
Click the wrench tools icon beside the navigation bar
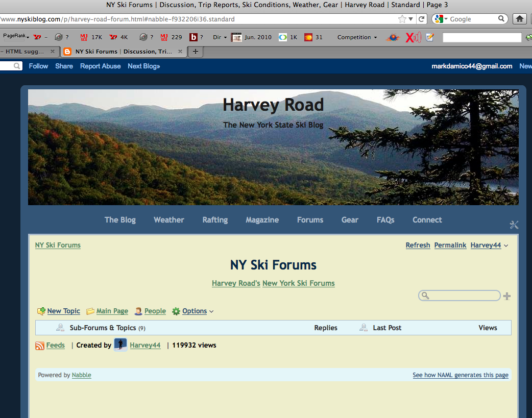[x=514, y=225]
